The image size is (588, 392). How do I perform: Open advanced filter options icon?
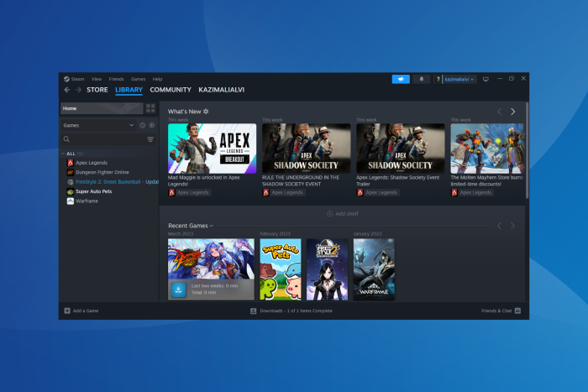tap(150, 139)
